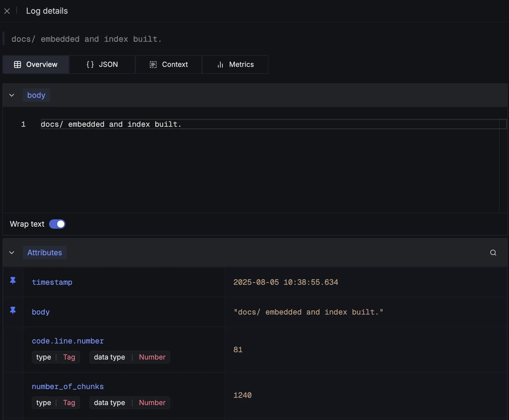Screen dimensions: 509x420
Task: Unpin the body attribute pin icon
Action: pyautogui.click(x=13, y=310)
